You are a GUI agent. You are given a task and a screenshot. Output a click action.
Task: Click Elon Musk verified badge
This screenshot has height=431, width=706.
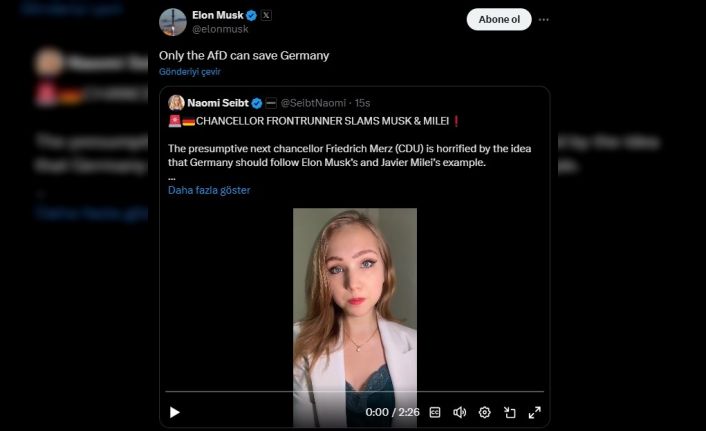tap(252, 15)
